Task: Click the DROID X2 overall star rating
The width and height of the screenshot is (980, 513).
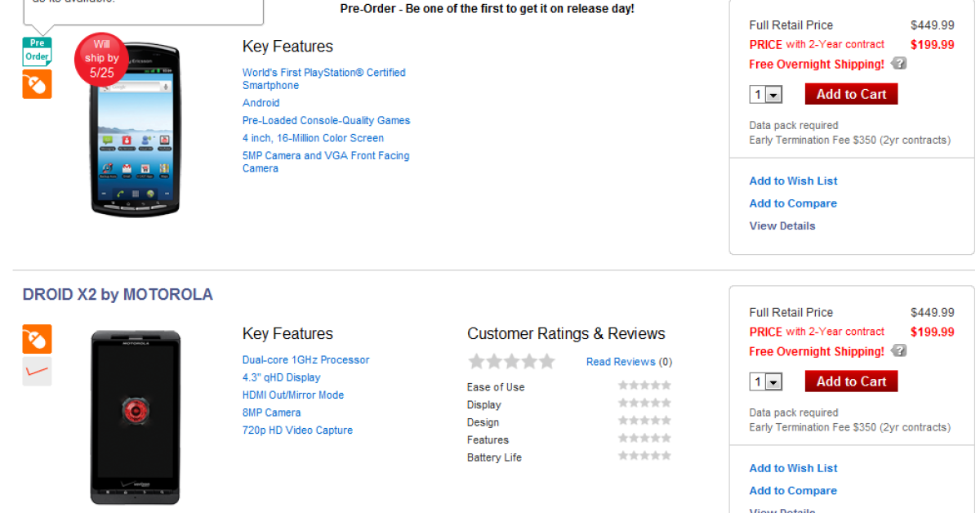Action: 511,361
